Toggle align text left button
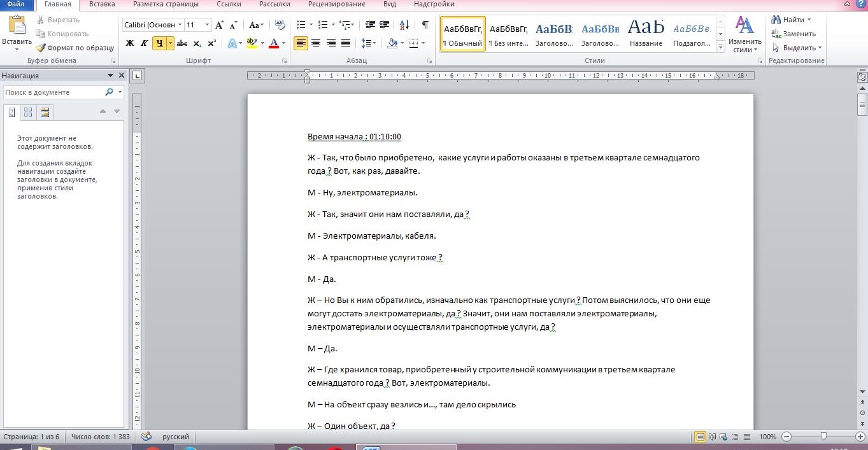 coord(301,43)
